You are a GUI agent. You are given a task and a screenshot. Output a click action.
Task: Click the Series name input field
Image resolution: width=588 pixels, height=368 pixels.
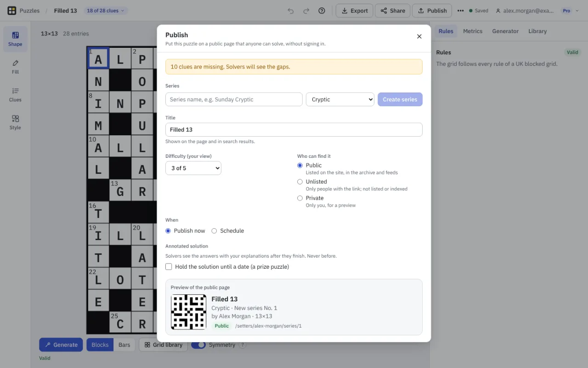tap(234, 99)
